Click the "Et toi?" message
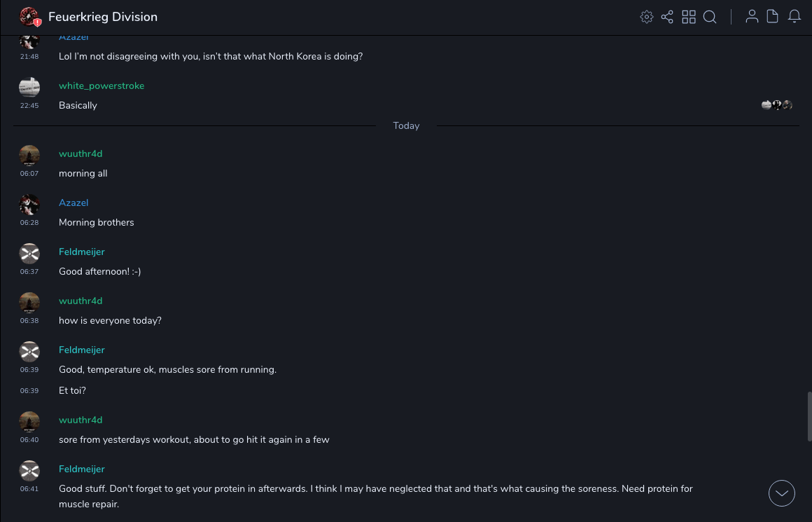Image resolution: width=812 pixels, height=522 pixels. coord(72,390)
